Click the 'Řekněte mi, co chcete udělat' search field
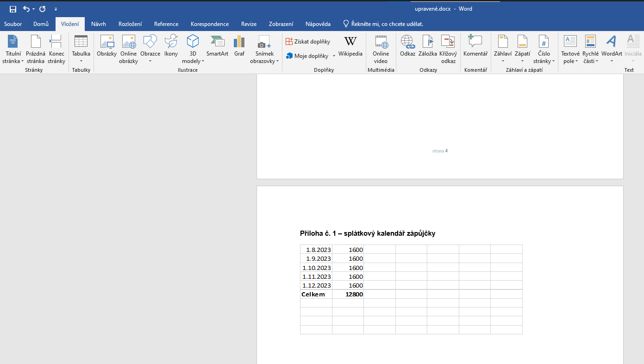 (x=387, y=24)
